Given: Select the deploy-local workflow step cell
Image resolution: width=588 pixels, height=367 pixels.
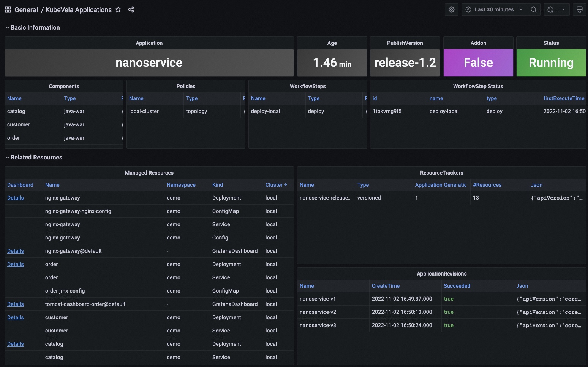Looking at the screenshot, I should pos(277,111).
